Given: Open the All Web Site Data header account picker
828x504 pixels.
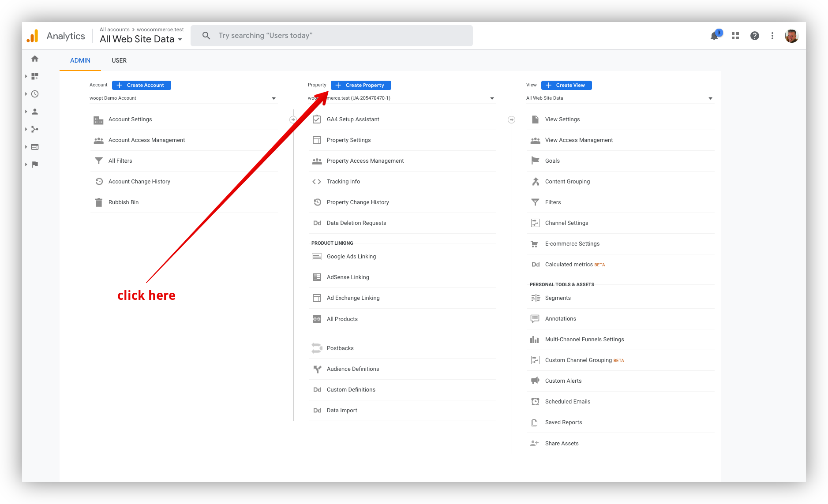Looking at the screenshot, I should 141,39.
